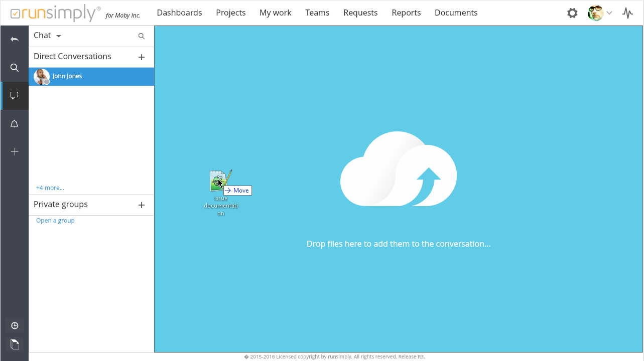Add a new direct conversation
644x361 pixels.
point(142,57)
